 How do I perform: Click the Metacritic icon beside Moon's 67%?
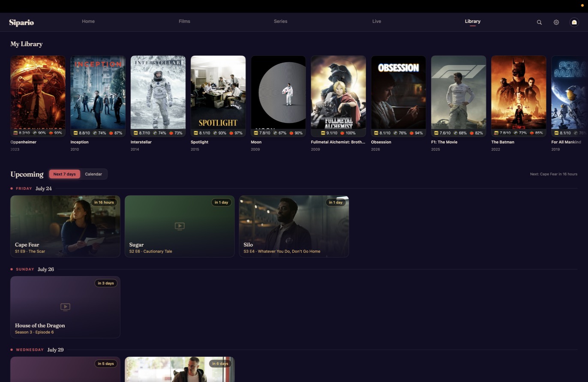[x=275, y=133]
